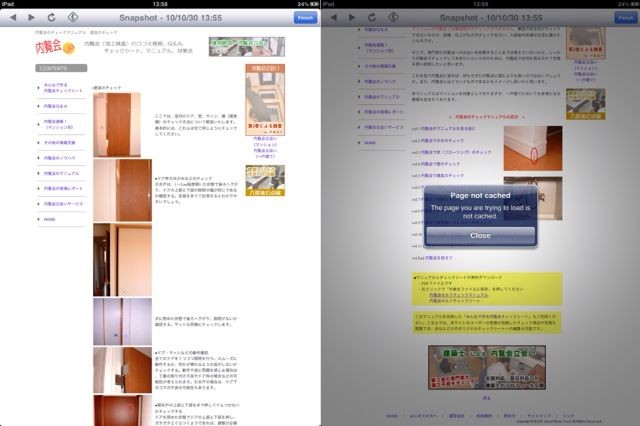
Task: Tap the forward arrow in the left screen toolbar
Action: [31, 18]
